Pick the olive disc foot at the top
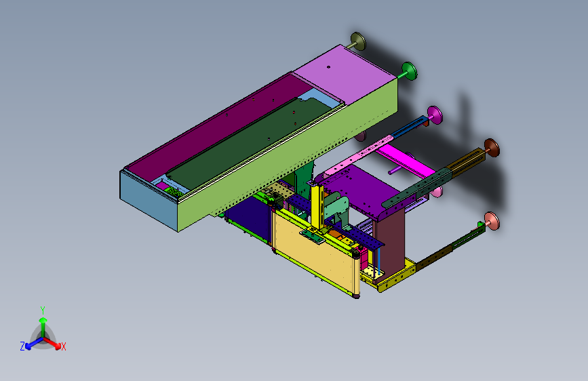This screenshot has height=381, width=588. click(x=359, y=41)
